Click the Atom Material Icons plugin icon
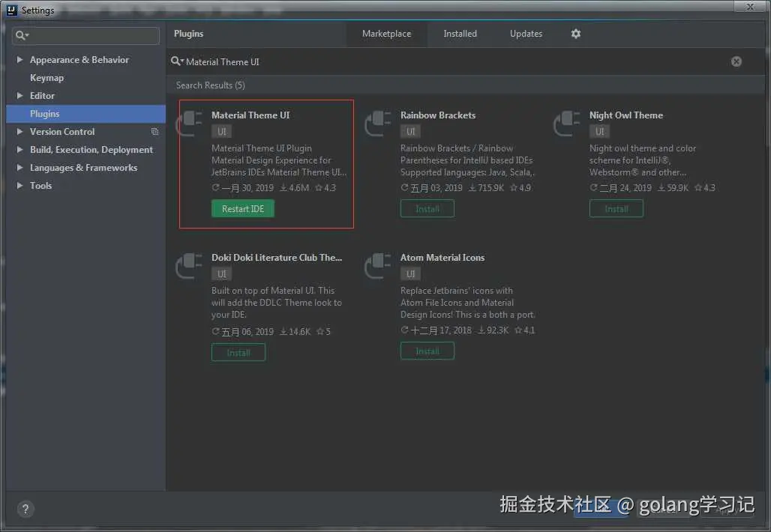This screenshot has height=532, width=771. click(x=378, y=266)
